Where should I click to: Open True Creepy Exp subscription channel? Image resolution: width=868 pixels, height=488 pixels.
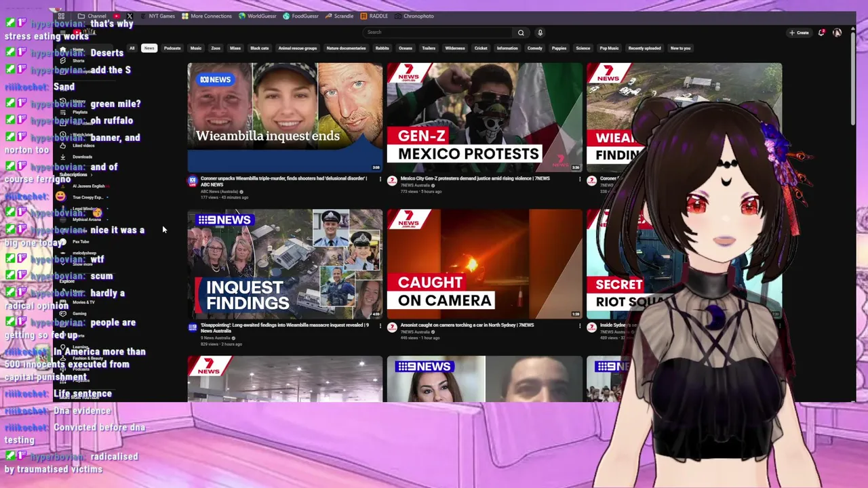(83, 197)
